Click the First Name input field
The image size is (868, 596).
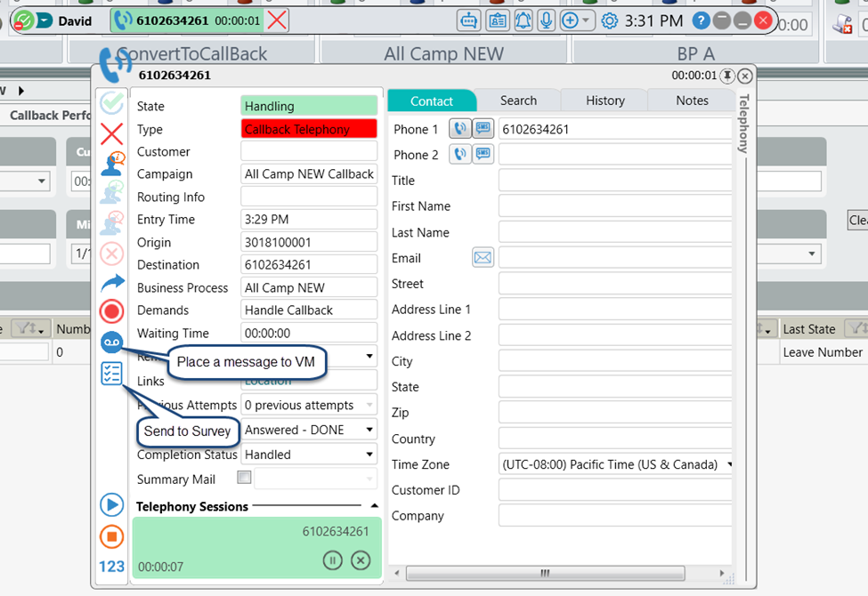614,206
